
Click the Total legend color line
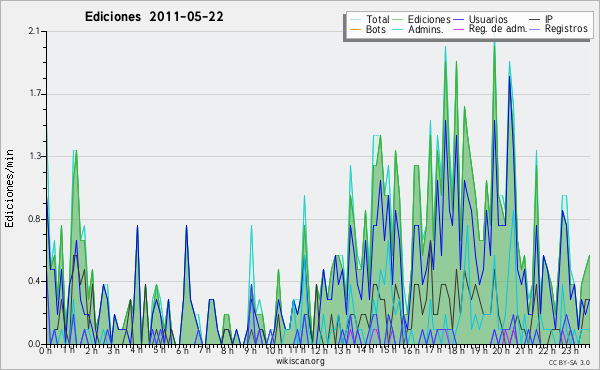355,20
